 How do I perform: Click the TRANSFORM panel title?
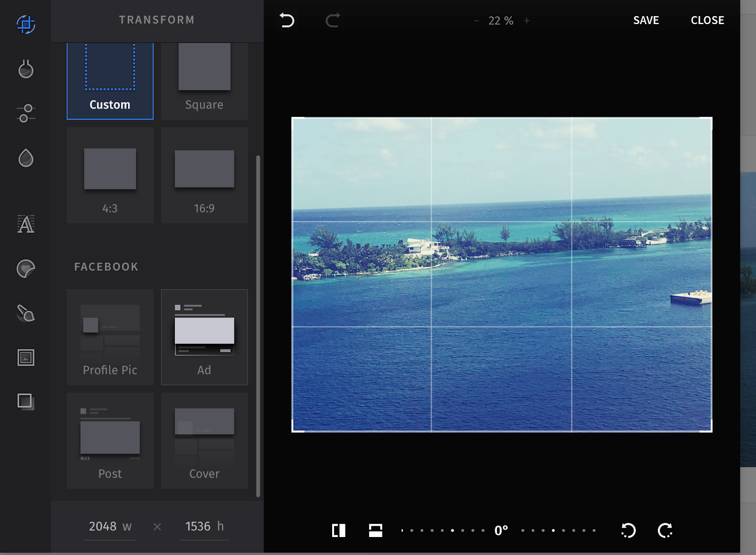click(x=157, y=20)
